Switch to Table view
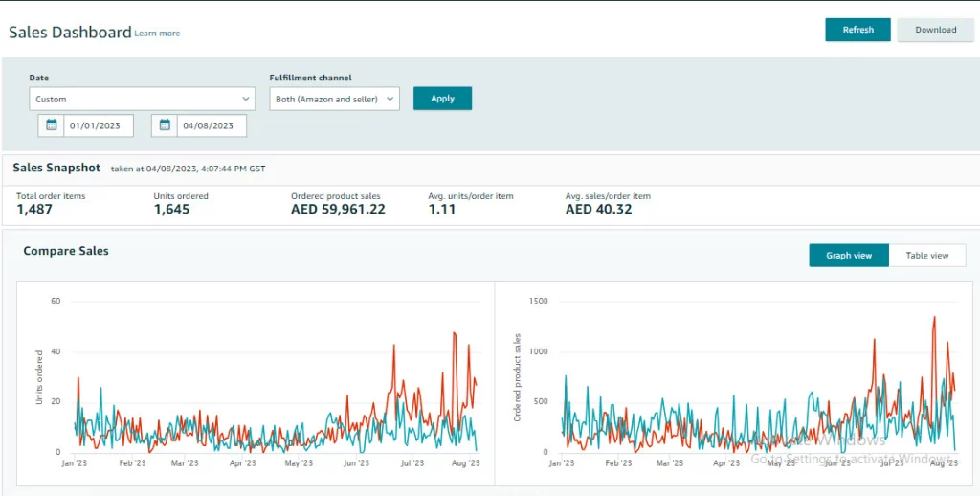The image size is (980, 496). (926, 256)
